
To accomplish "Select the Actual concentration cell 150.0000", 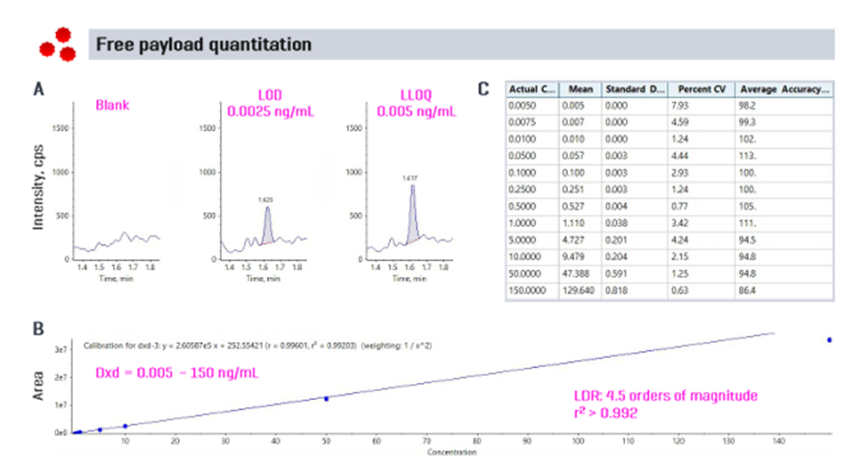I will point(527,290).
